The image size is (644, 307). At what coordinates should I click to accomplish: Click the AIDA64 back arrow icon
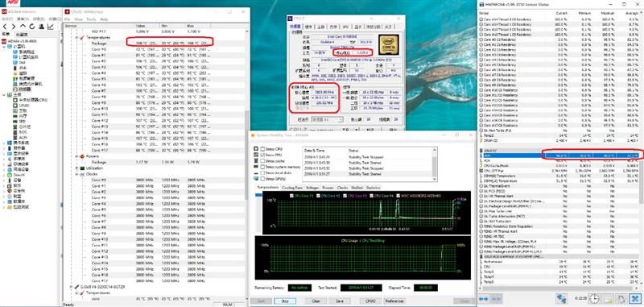(x=5, y=27)
